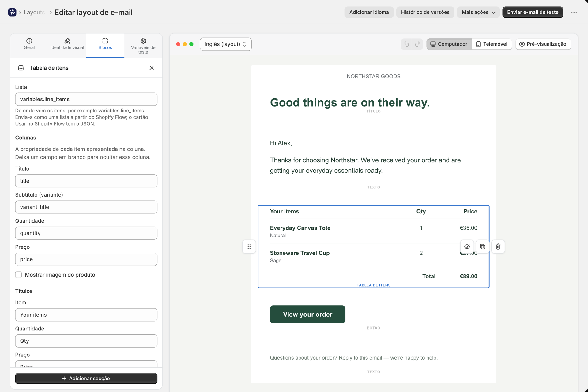Close the Tabela de itens panel
This screenshot has height=392, width=588.
click(x=152, y=68)
